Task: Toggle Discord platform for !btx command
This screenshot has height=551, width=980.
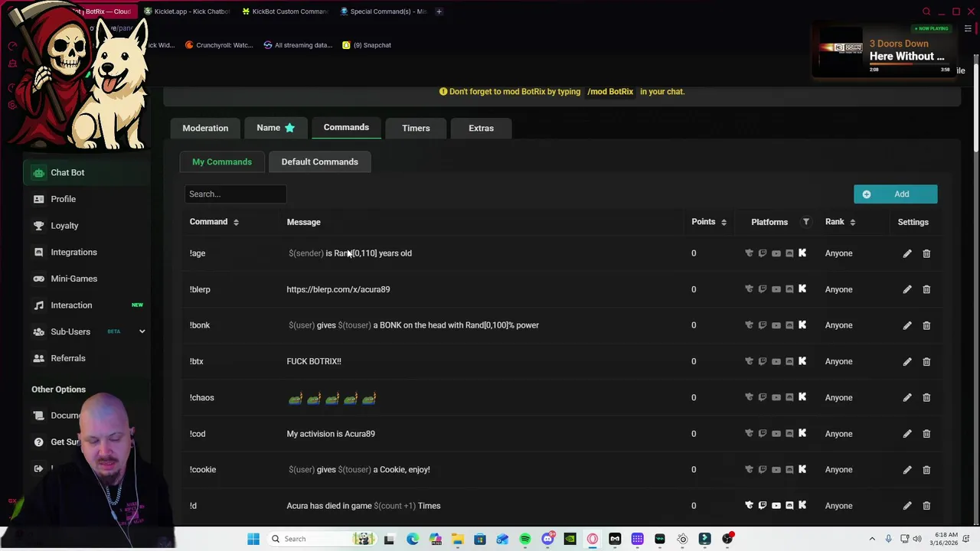Action: pyautogui.click(x=789, y=361)
